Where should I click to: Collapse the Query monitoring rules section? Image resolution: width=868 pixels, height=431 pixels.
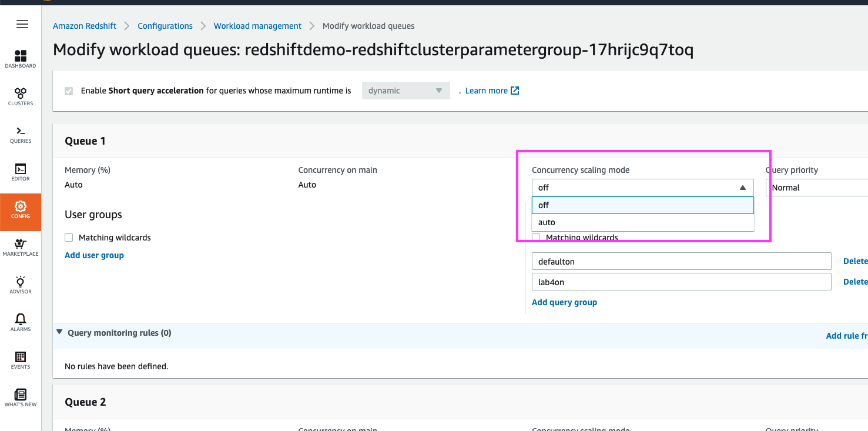[x=59, y=332]
